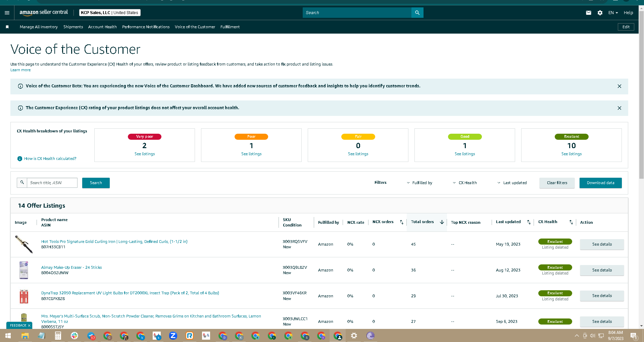
Task: See listings under Fair
Action: [358, 154]
